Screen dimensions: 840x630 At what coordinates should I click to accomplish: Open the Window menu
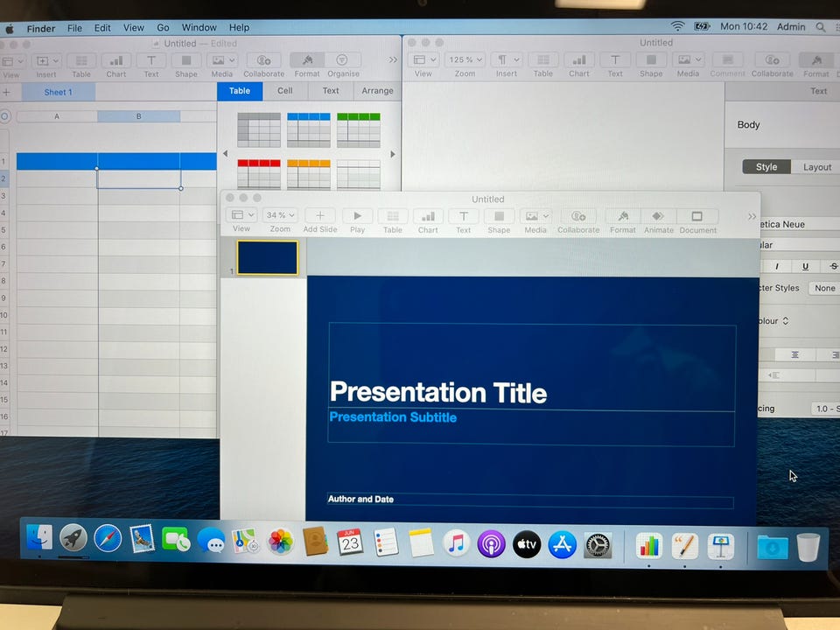pos(199,27)
